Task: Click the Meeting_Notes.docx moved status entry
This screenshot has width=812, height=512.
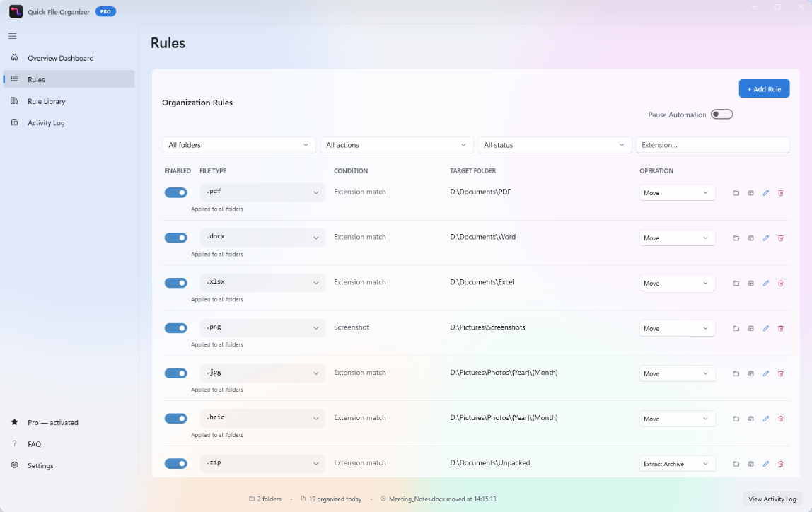Action: coord(438,499)
